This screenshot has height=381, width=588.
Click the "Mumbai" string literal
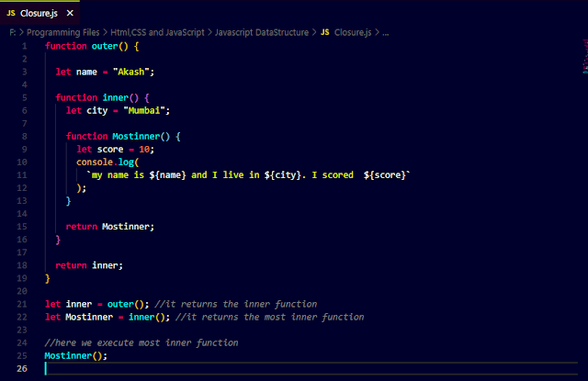click(x=144, y=110)
